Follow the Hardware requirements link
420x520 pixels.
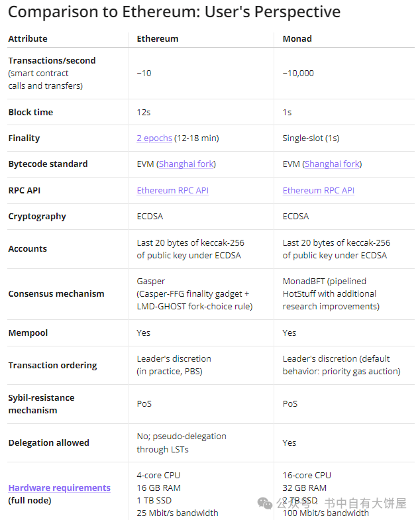[x=60, y=488]
